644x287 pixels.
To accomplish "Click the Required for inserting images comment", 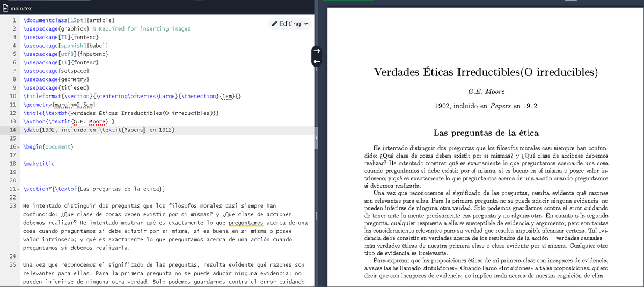I will coord(141,28).
